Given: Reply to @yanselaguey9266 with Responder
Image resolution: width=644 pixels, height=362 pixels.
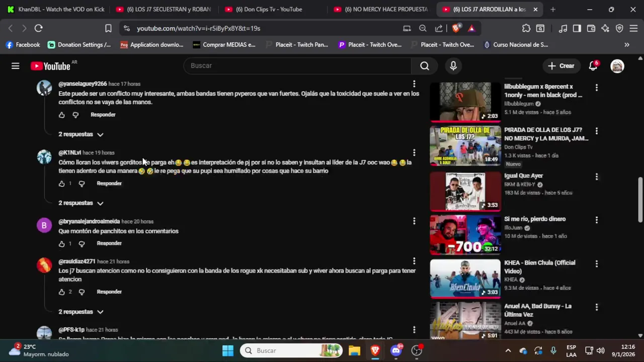Looking at the screenshot, I should tap(103, 115).
